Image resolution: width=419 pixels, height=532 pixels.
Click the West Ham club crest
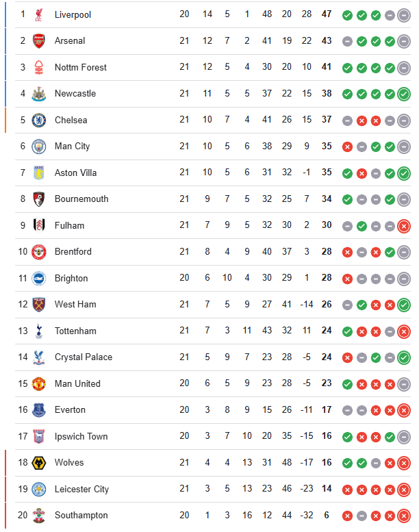[38, 304]
